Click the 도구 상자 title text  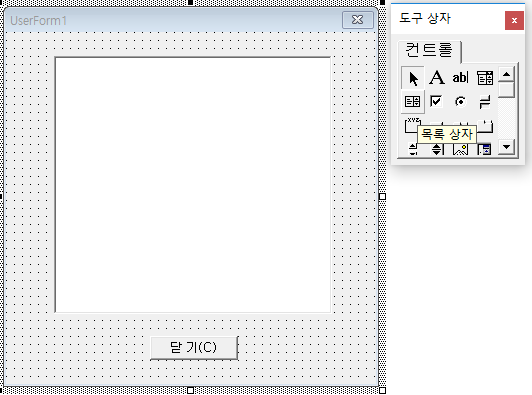coord(425,18)
